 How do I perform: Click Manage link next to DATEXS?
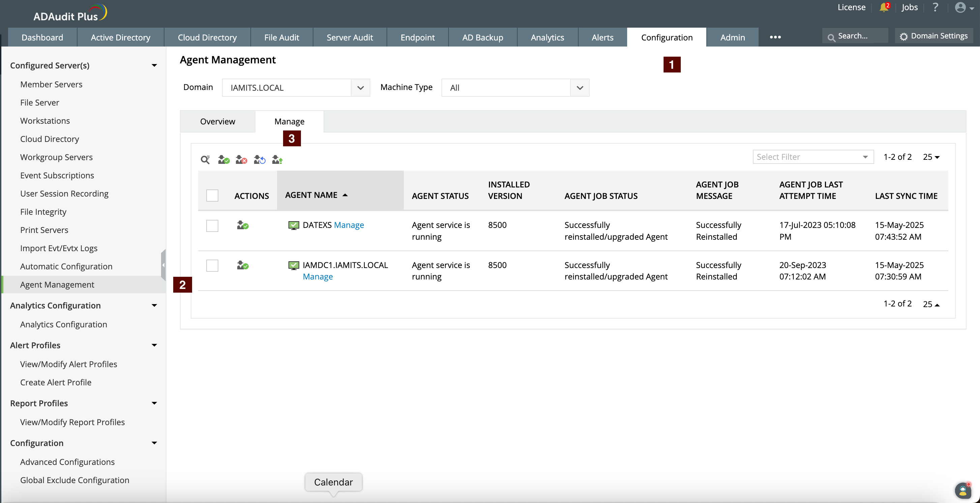pyautogui.click(x=348, y=225)
